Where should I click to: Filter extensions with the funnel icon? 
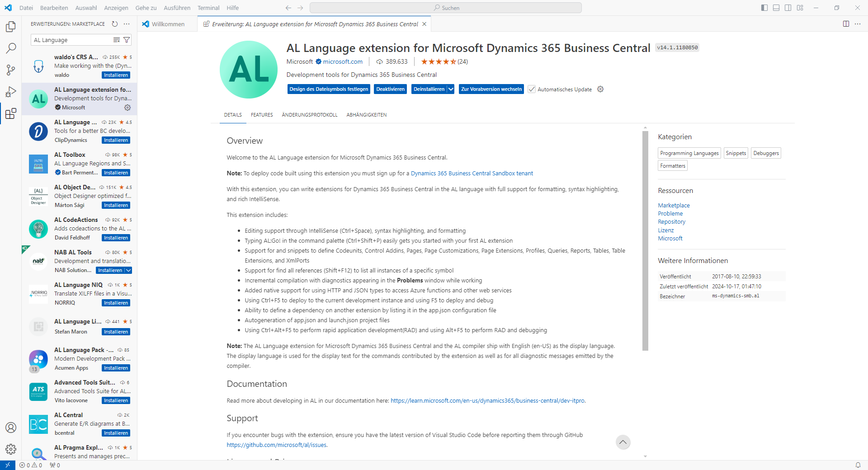coord(127,40)
